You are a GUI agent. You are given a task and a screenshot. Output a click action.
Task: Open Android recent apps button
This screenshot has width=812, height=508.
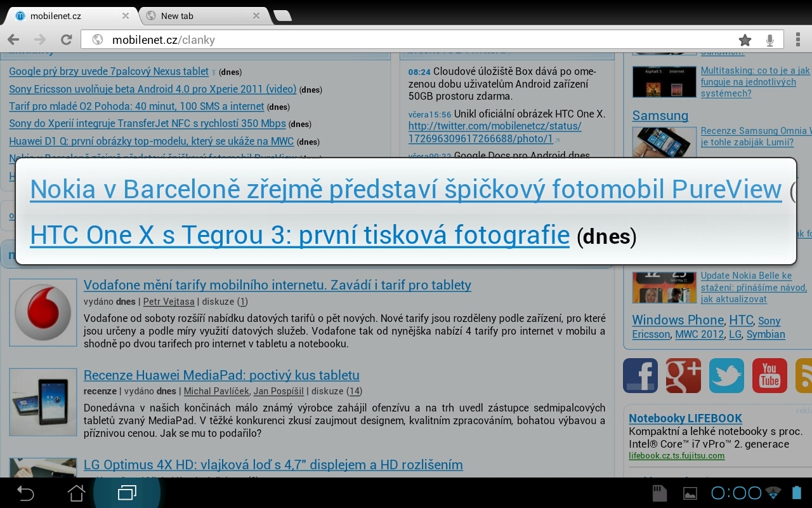127,493
